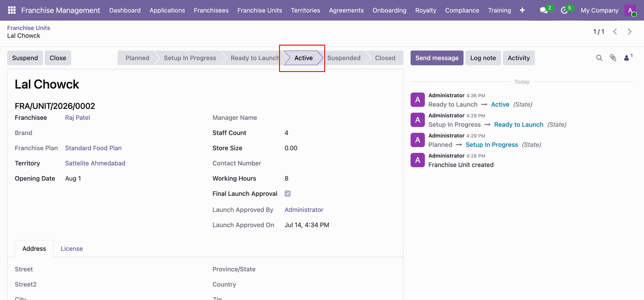Click the Send message button

pos(437,58)
